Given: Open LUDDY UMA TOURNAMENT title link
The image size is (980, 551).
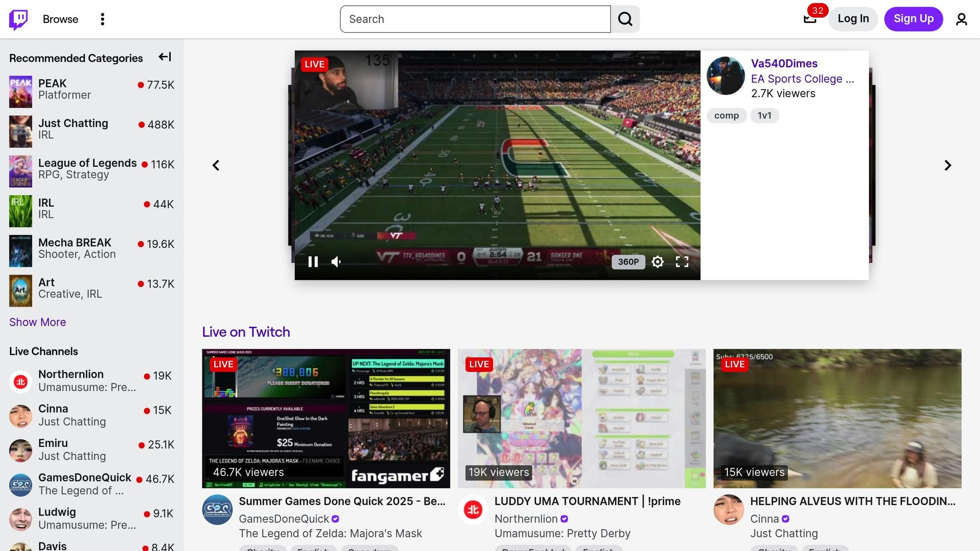Looking at the screenshot, I should coord(588,501).
